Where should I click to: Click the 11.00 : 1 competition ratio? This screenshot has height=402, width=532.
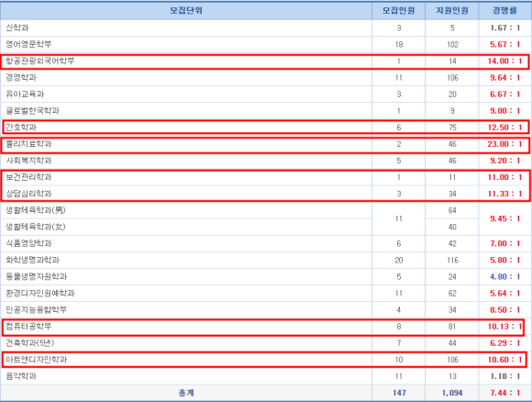(x=504, y=177)
